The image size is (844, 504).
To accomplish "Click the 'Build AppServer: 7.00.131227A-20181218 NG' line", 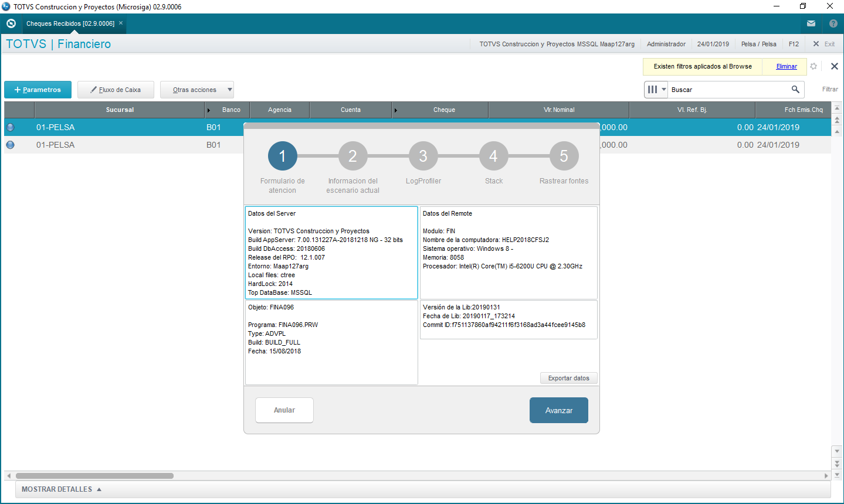I will coord(326,240).
